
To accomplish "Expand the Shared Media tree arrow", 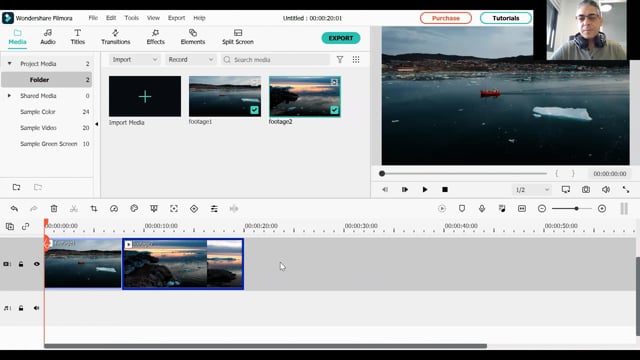I will coord(9,96).
